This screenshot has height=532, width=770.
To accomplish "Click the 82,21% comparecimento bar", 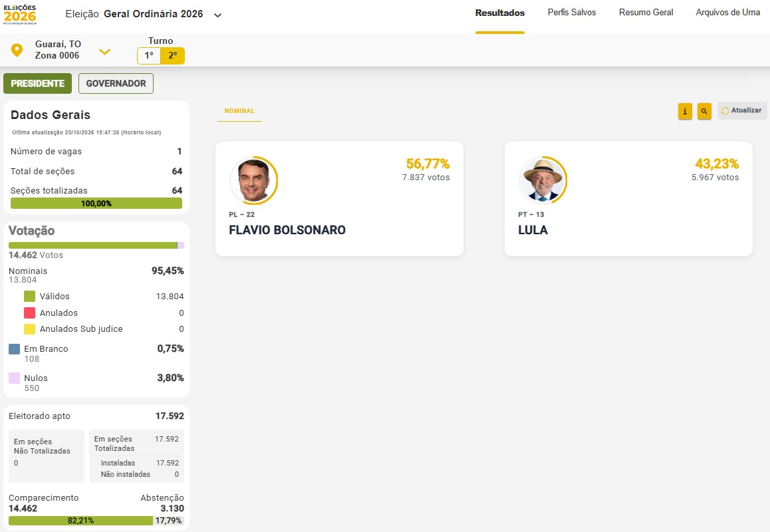I will pyautogui.click(x=80, y=521).
